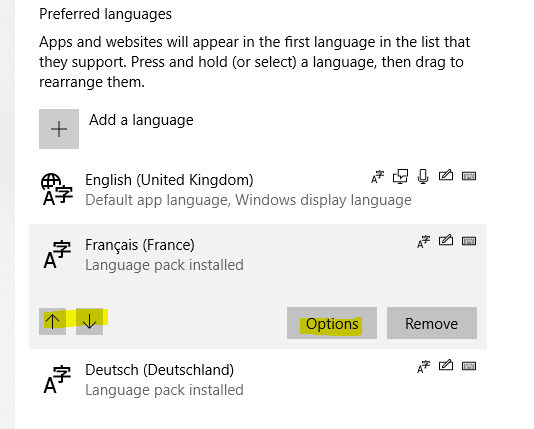The image size is (534, 429).
Task: Click the Français handwriting feature icon
Action: coord(446,240)
